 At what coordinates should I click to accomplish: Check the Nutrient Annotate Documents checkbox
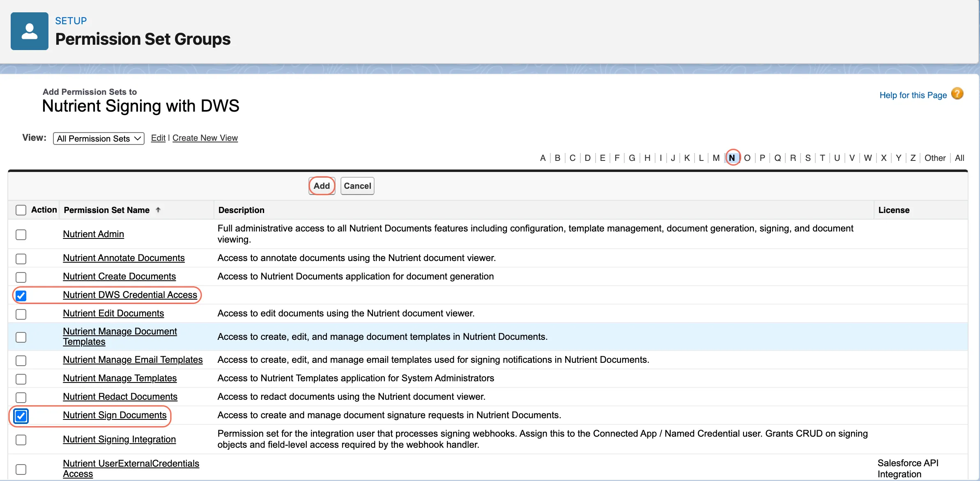[21, 259]
